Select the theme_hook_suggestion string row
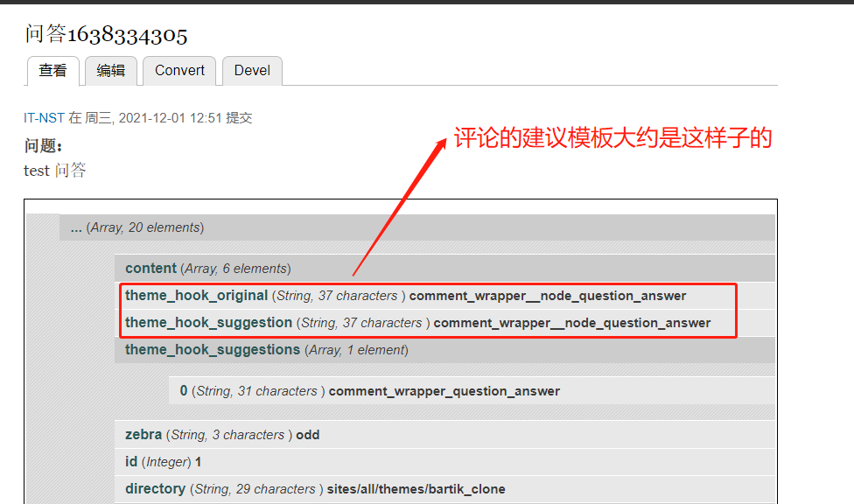Image resolution: width=854 pixels, height=504 pixels. (x=417, y=323)
